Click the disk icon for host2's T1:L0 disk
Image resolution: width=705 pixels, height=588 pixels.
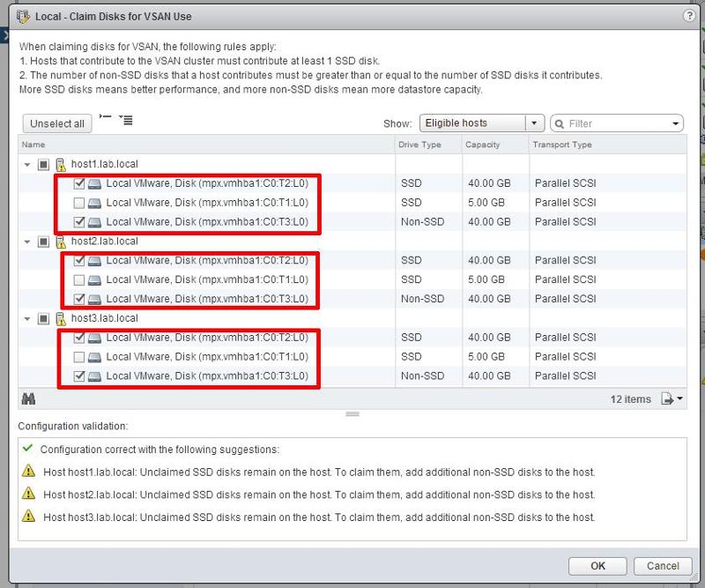point(94,279)
